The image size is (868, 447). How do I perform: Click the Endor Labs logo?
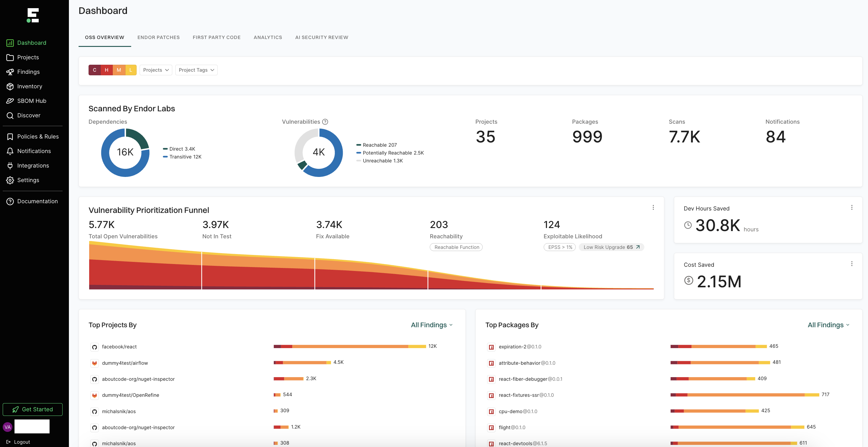pyautogui.click(x=32, y=15)
